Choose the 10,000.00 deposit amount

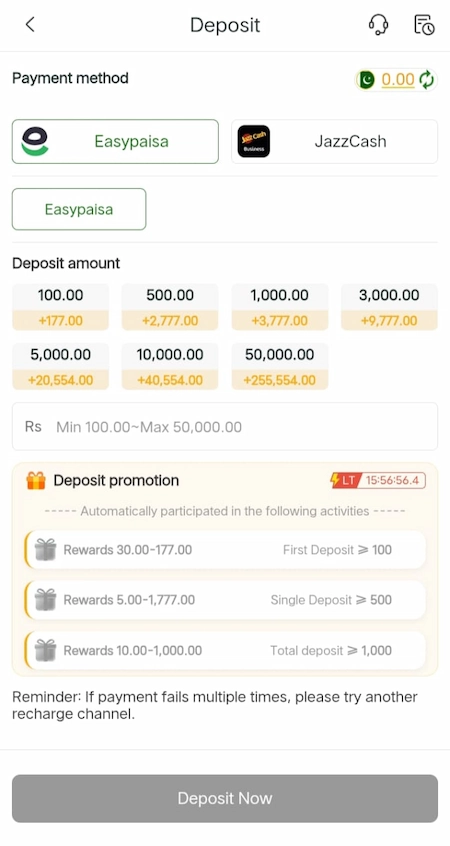coord(170,366)
